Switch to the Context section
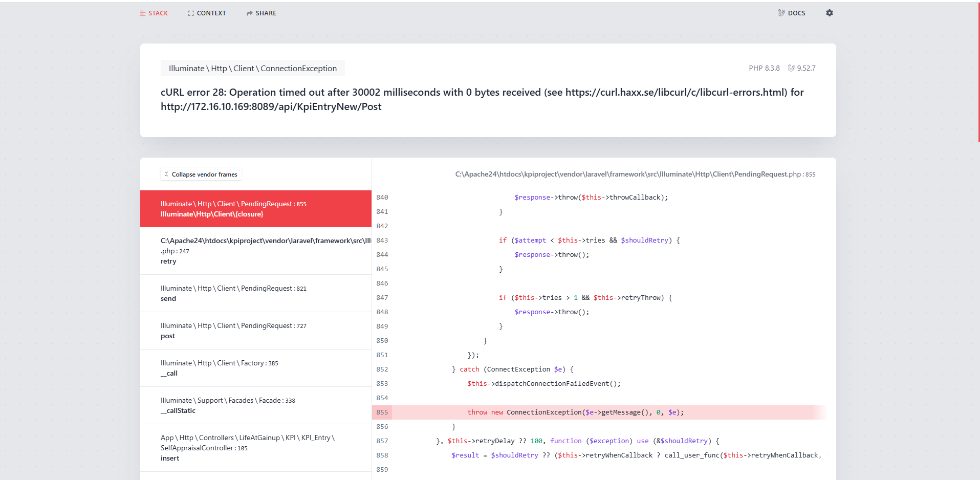 [x=207, y=13]
